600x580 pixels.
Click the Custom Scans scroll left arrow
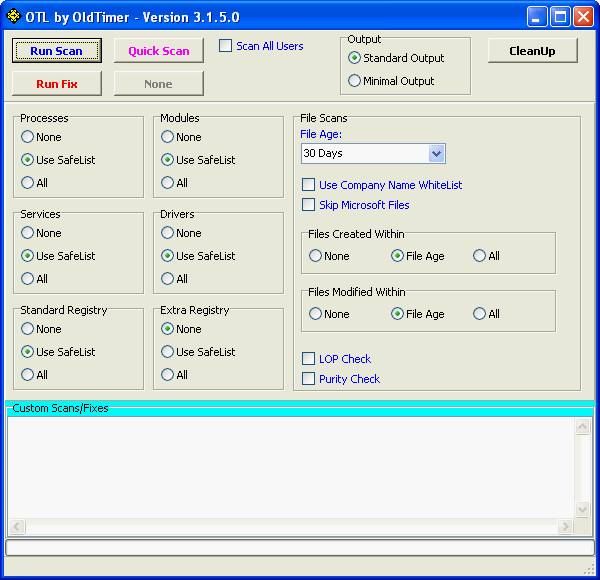tap(17, 527)
